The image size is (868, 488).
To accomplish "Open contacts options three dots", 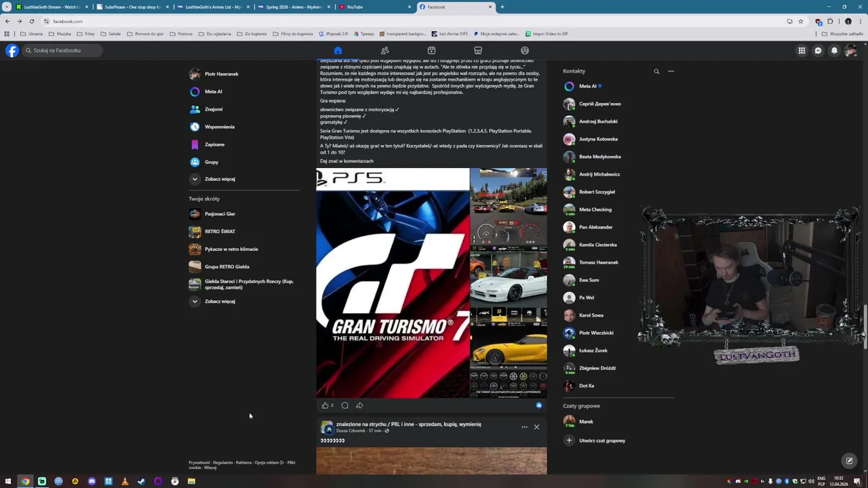I will tap(671, 71).
